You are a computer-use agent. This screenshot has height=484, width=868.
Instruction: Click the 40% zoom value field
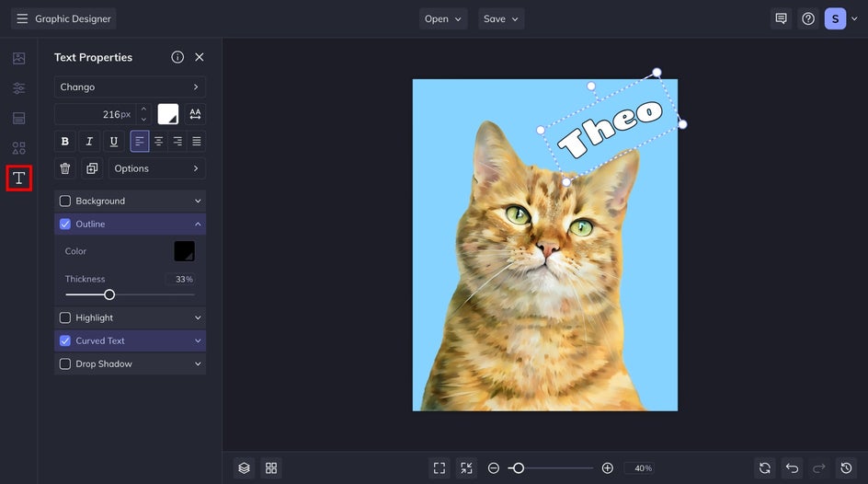click(x=639, y=468)
